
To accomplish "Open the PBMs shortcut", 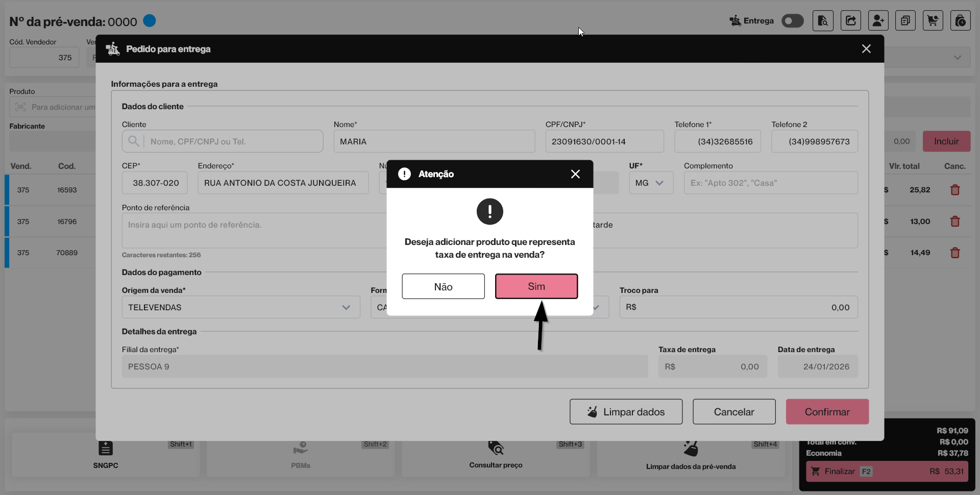I will tap(301, 454).
